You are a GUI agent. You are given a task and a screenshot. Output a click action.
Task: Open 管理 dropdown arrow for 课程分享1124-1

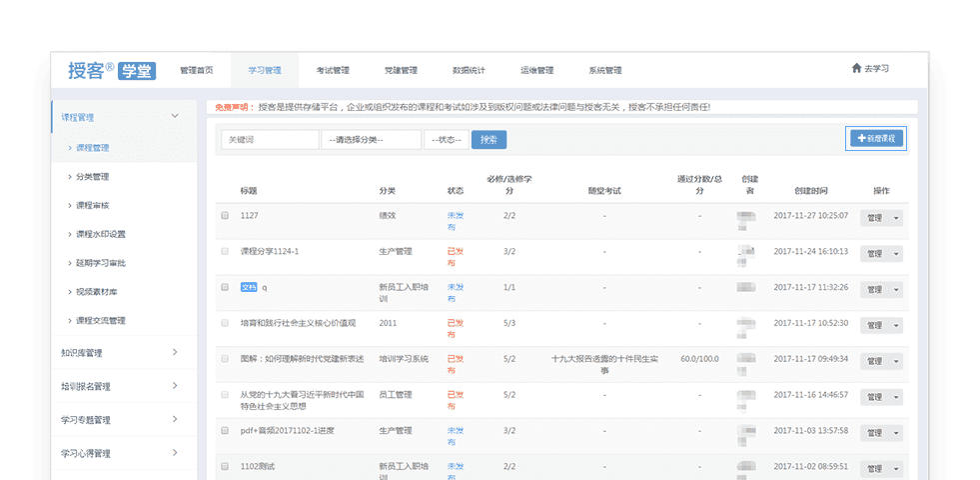(896, 253)
